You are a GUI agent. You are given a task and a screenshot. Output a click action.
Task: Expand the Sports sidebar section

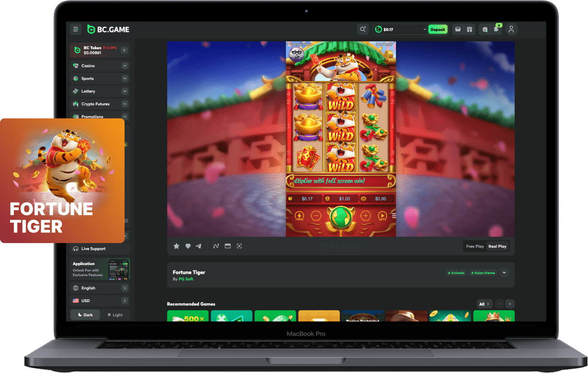(x=125, y=79)
